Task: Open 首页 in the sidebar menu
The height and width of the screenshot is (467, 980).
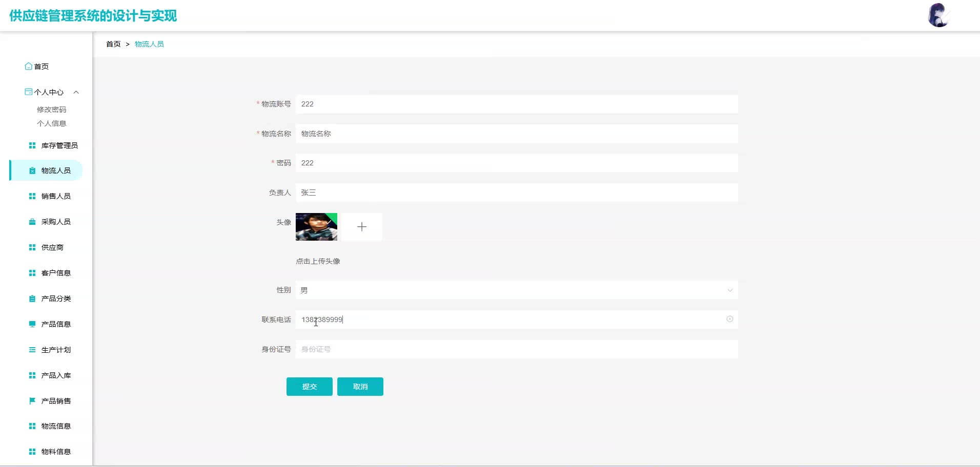Action: coord(42,67)
